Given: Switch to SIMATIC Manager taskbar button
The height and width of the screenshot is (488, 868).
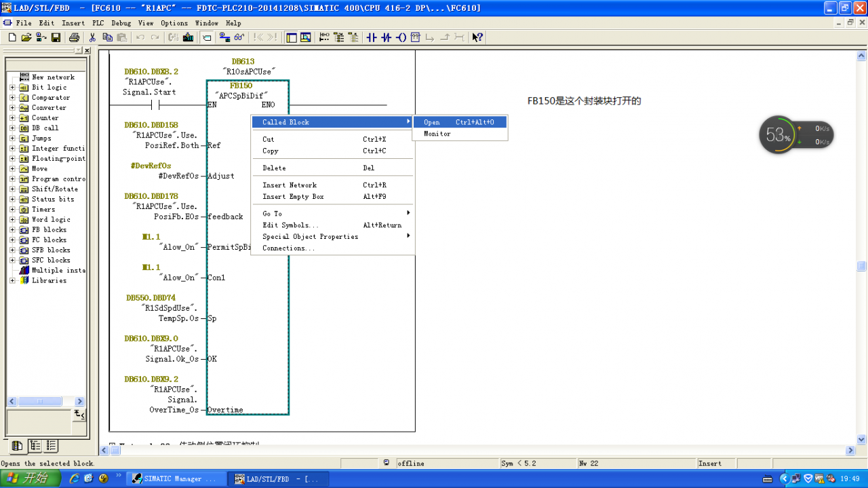Looking at the screenshot, I should pos(175,478).
